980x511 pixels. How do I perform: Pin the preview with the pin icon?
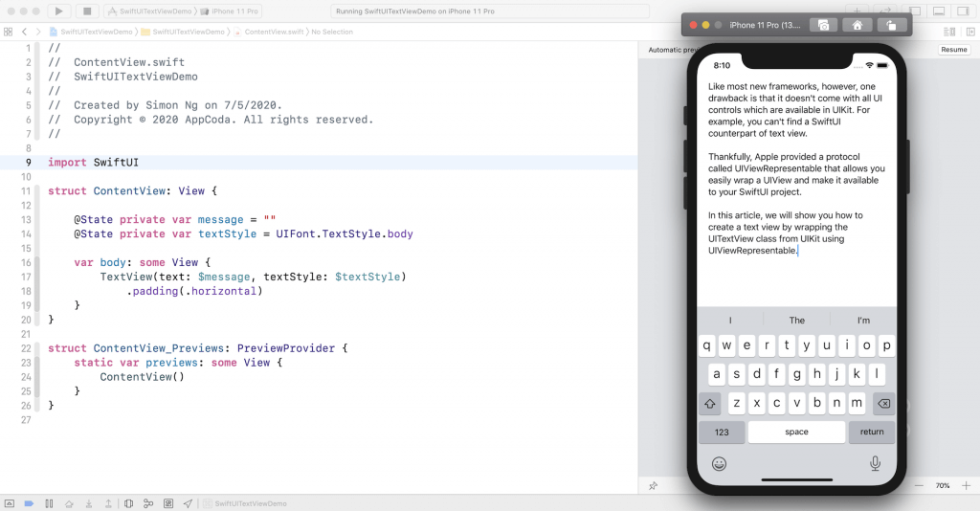pos(653,485)
